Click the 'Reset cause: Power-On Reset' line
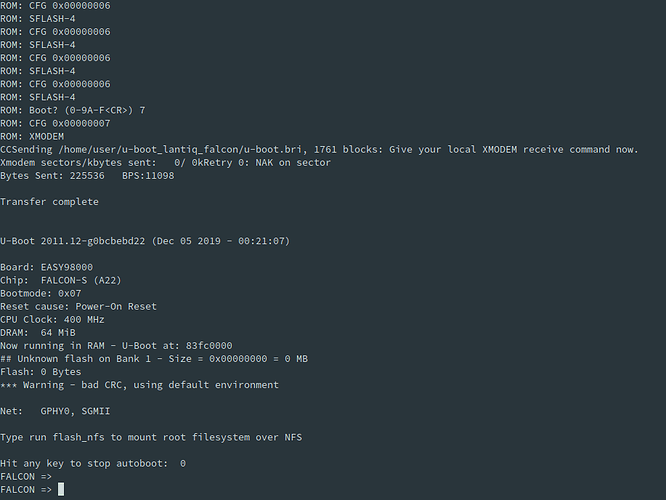Screen dimensions: 666x500 pos(78,307)
